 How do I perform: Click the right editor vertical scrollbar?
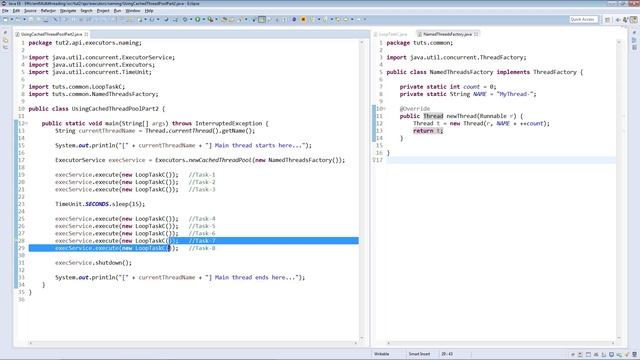[x=619, y=190]
